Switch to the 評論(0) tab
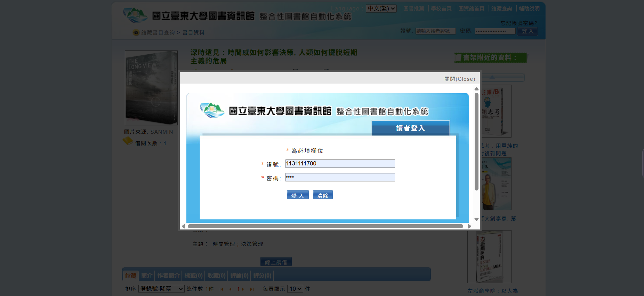This screenshot has height=296, width=644. [x=239, y=275]
